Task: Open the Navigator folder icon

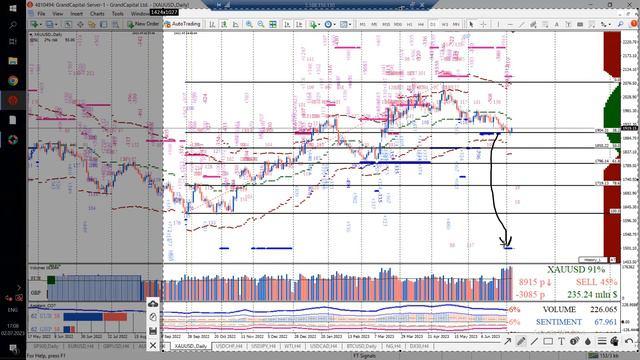Action: coord(92,24)
